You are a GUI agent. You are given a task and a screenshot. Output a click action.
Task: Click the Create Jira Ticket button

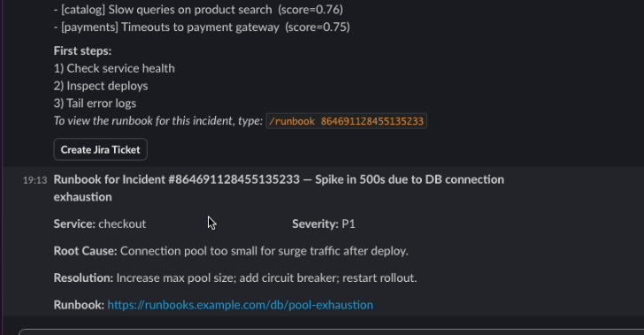coord(100,150)
